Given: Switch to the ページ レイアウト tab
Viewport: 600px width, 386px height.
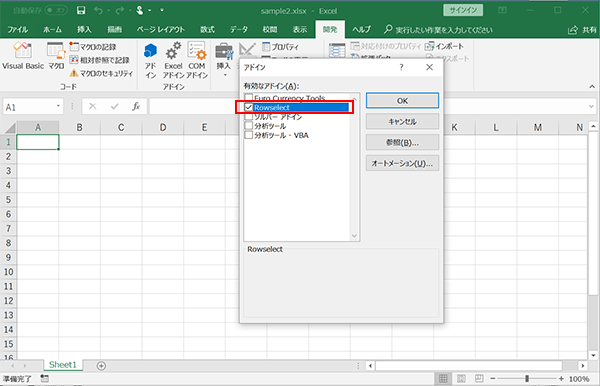Looking at the screenshot, I should click(x=161, y=29).
